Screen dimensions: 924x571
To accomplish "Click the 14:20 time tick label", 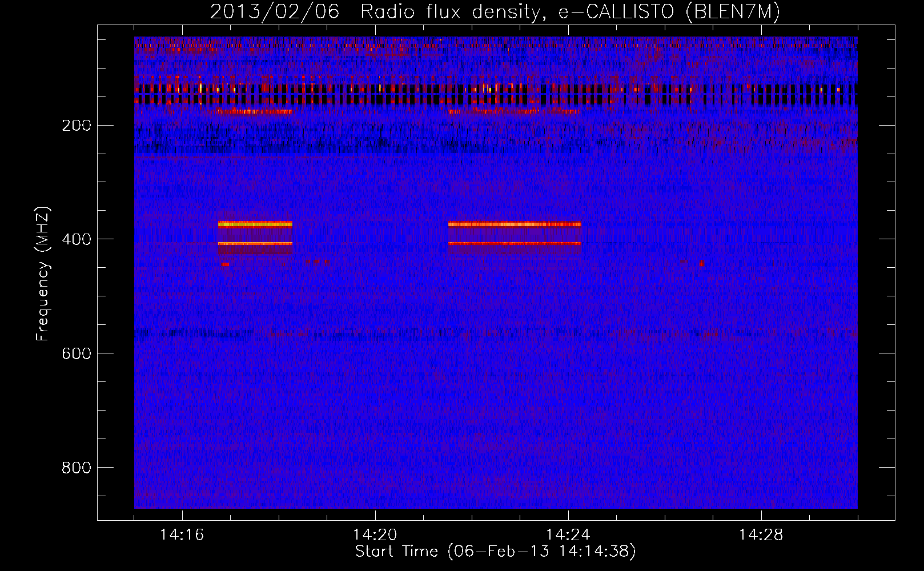I will [375, 535].
